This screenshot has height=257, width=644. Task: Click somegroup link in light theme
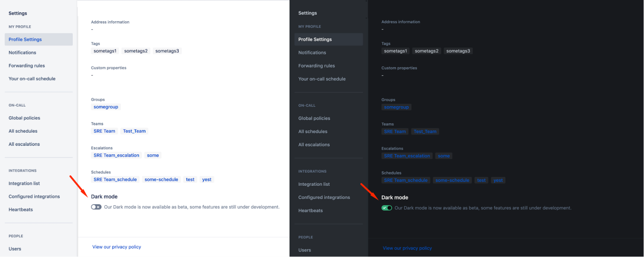pyautogui.click(x=106, y=107)
